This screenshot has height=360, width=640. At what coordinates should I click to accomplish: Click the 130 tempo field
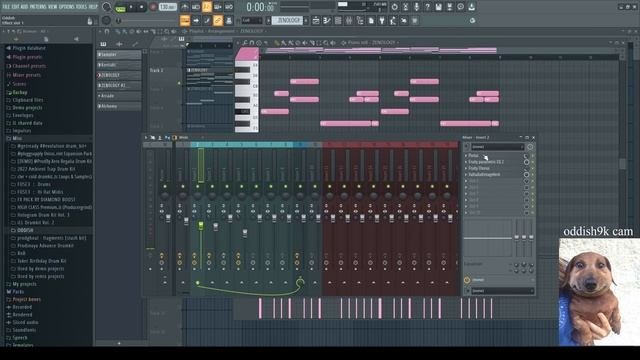[167, 7]
